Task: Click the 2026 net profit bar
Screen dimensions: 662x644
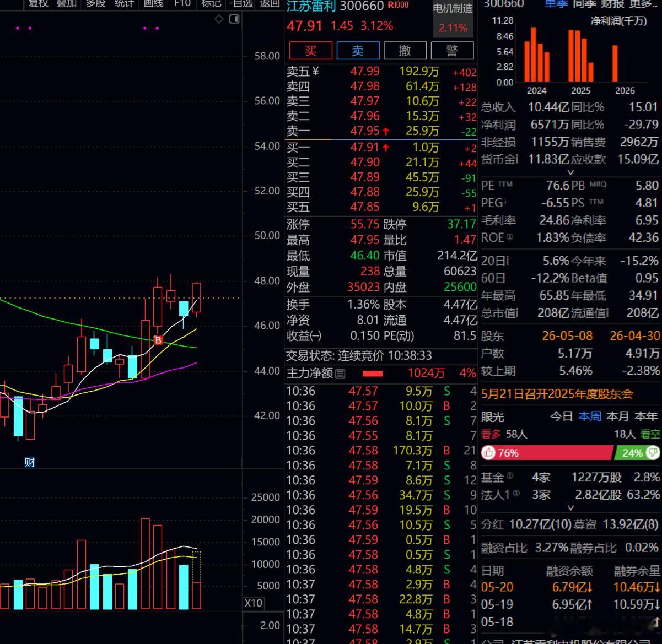Action: coord(615,63)
